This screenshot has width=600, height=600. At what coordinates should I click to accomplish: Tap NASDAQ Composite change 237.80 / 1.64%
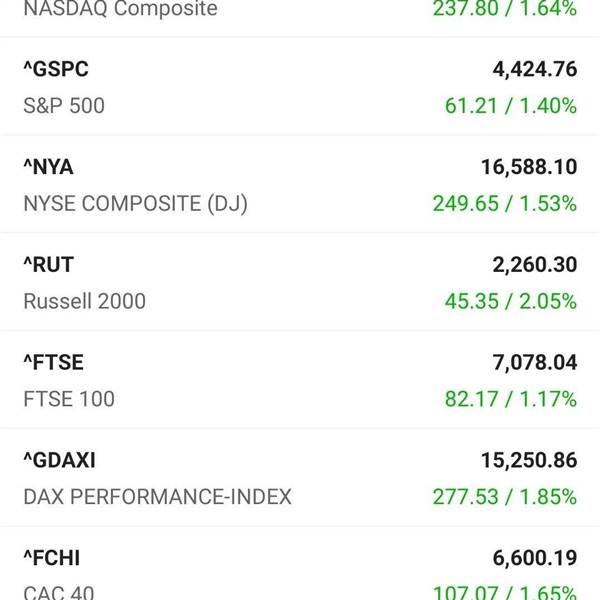pyautogui.click(x=505, y=8)
